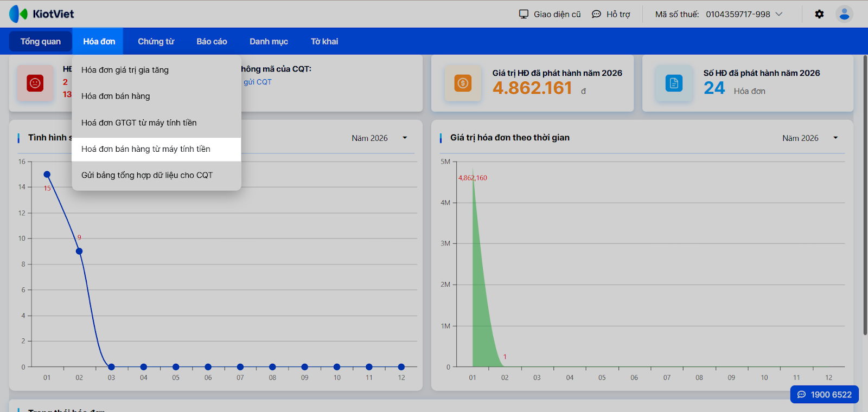Click the month 02 data point on line chart
This screenshot has height=412, width=868.
click(x=79, y=251)
